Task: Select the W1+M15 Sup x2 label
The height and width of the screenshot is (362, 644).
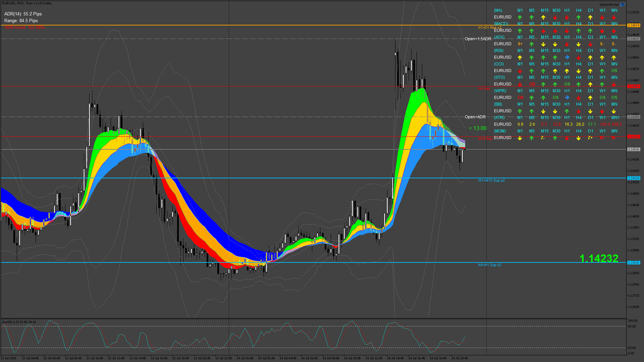Action: [x=491, y=181]
